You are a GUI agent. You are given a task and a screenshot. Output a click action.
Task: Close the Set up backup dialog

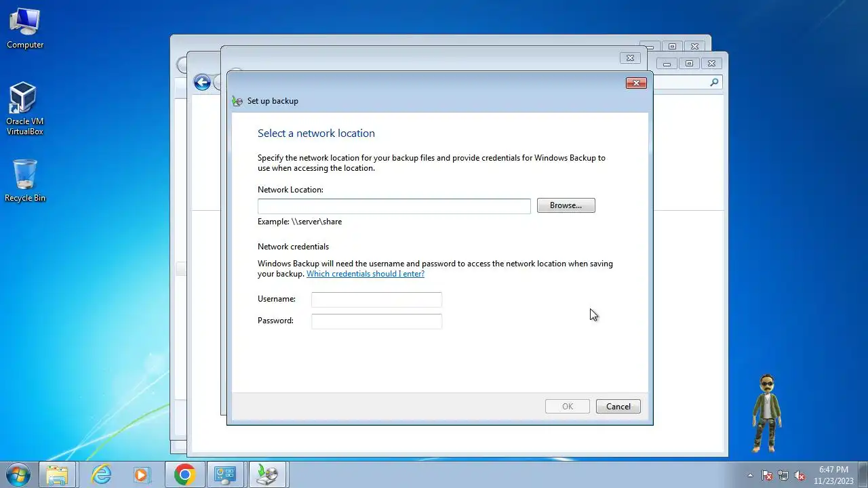pos(636,83)
